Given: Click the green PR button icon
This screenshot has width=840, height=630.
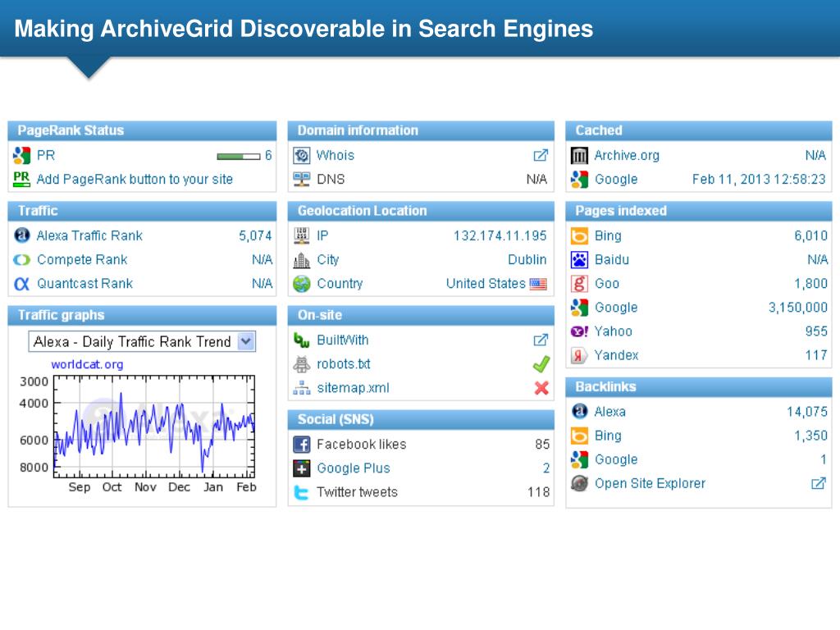Looking at the screenshot, I should [x=21, y=179].
